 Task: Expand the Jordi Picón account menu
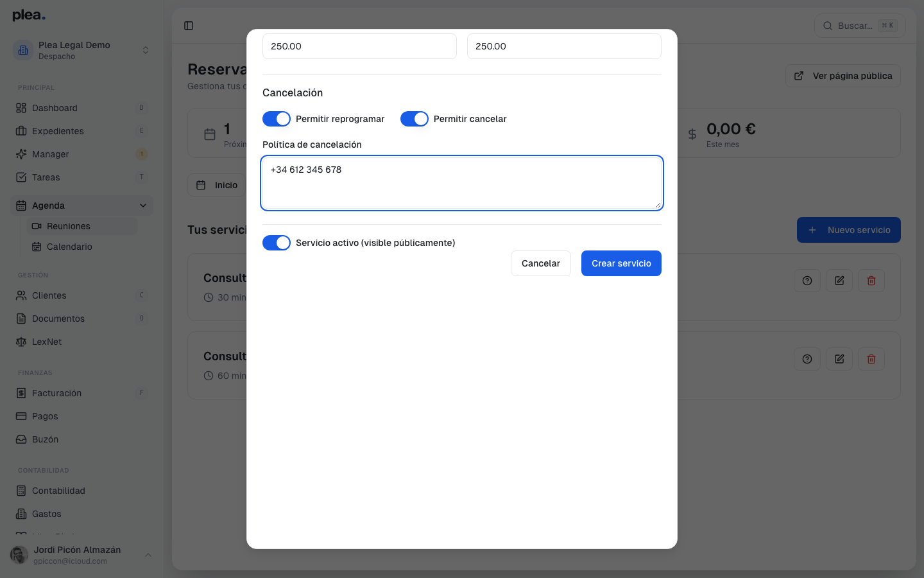[148, 555]
